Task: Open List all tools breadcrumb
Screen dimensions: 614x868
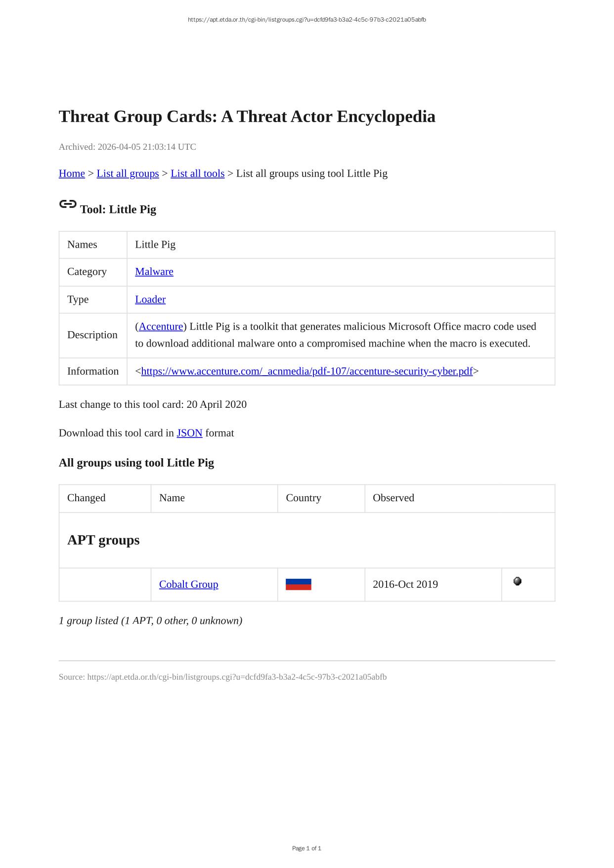Action: click(x=197, y=174)
